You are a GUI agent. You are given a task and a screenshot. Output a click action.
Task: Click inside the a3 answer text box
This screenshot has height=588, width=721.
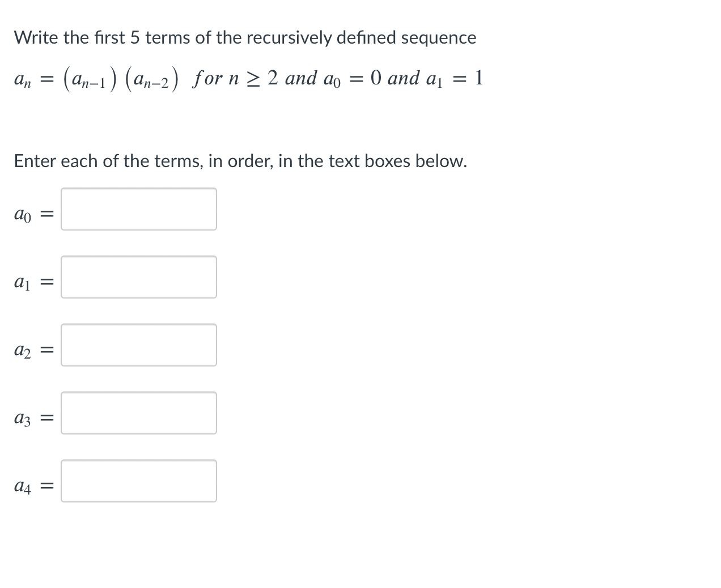pos(138,413)
